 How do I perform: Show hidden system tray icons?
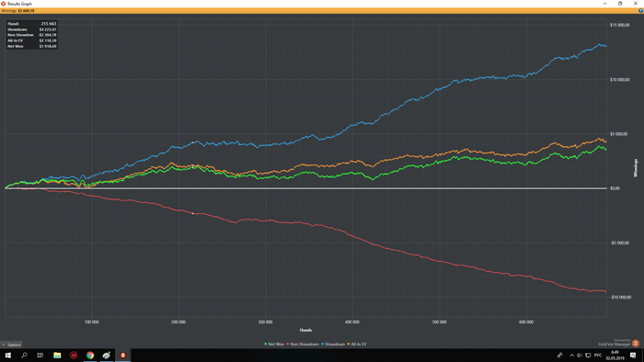(571, 355)
